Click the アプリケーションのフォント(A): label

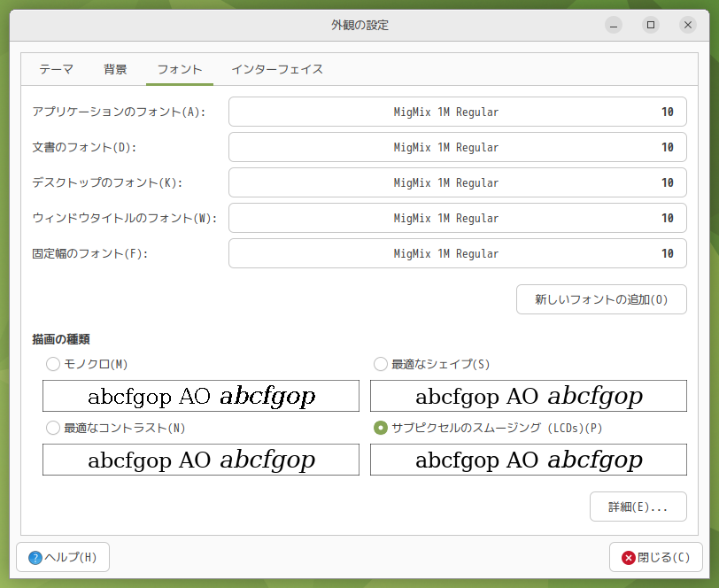click(120, 112)
